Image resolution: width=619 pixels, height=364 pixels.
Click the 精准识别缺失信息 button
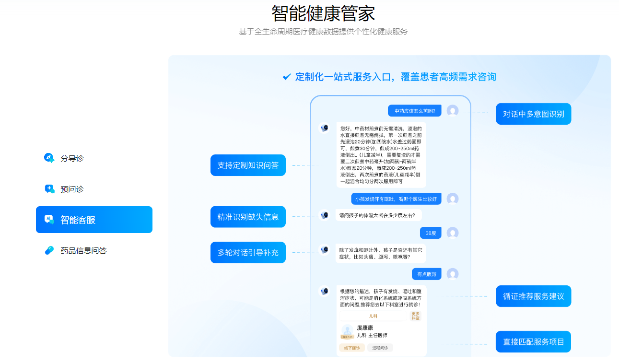point(248,217)
